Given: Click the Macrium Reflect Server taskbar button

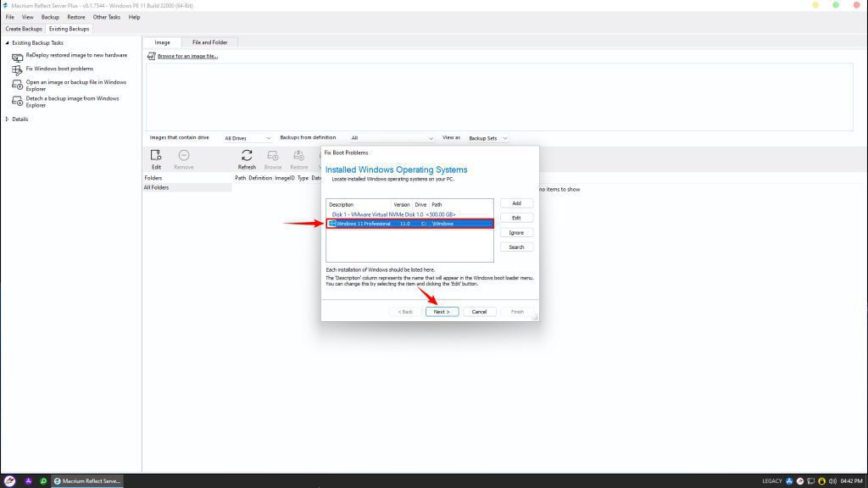Looking at the screenshot, I should (87, 481).
